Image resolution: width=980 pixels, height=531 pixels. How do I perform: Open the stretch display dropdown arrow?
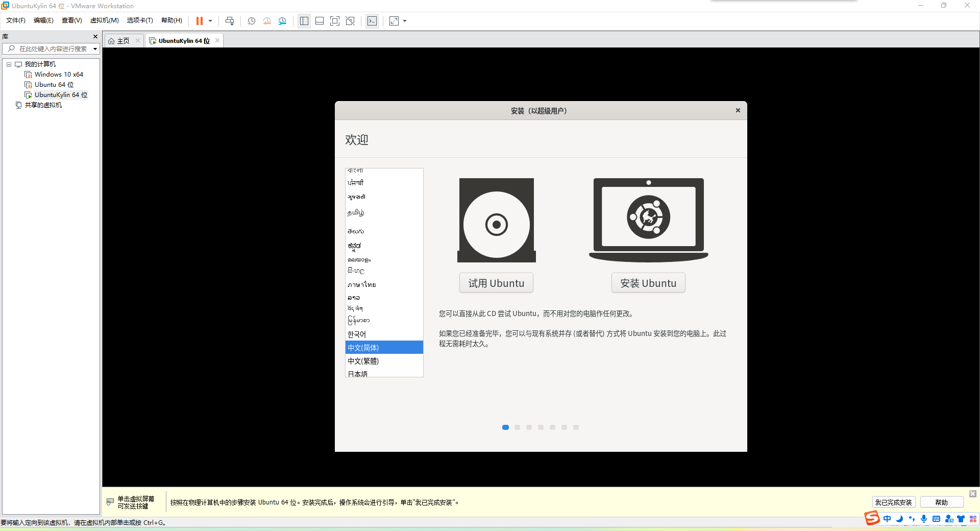405,21
